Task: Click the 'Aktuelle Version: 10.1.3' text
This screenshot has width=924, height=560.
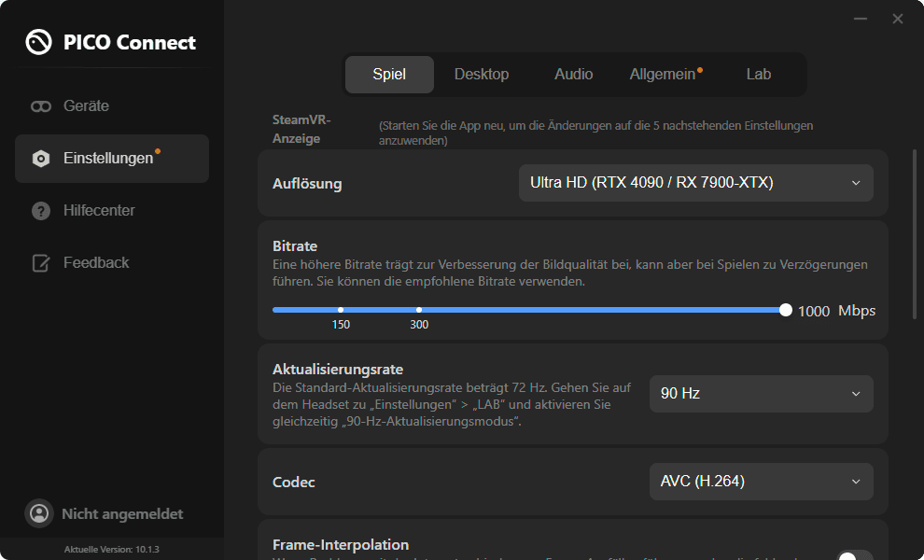Action: pos(112,550)
